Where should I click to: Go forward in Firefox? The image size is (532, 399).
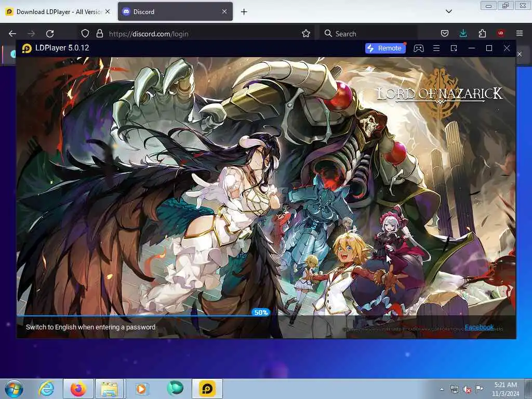31,34
